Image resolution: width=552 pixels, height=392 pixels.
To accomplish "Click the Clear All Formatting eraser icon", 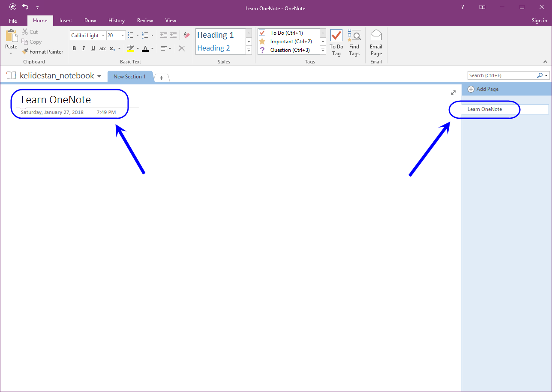I will tap(186, 36).
